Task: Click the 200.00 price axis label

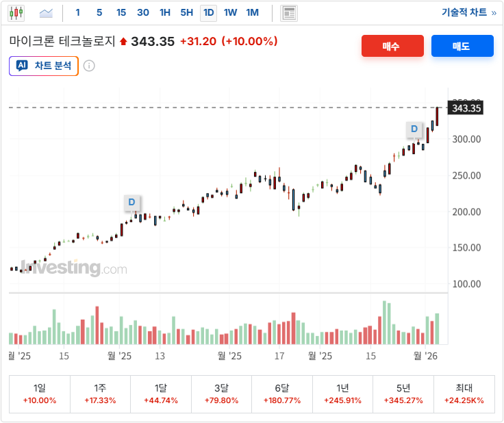Action: pyautogui.click(x=466, y=212)
